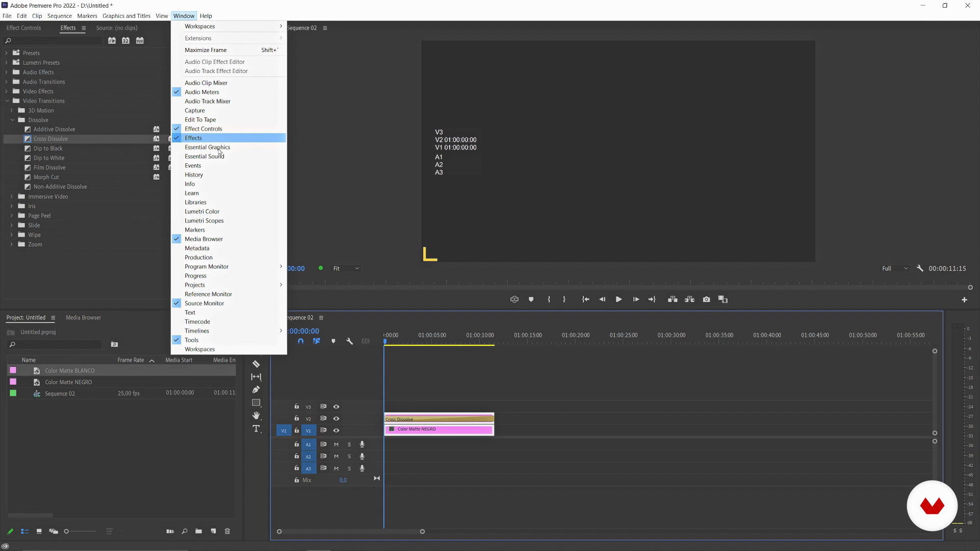Select the Pen tool

(x=256, y=390)
